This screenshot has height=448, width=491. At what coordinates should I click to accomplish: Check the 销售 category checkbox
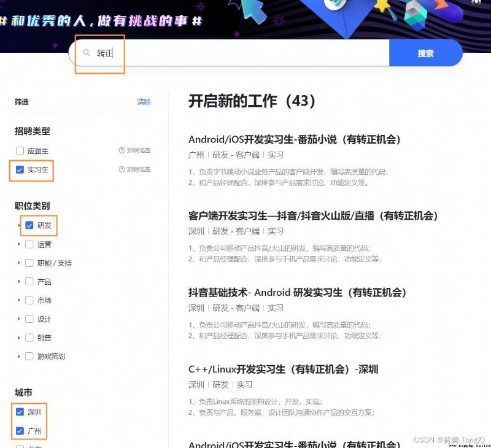(x=29, y=338)
